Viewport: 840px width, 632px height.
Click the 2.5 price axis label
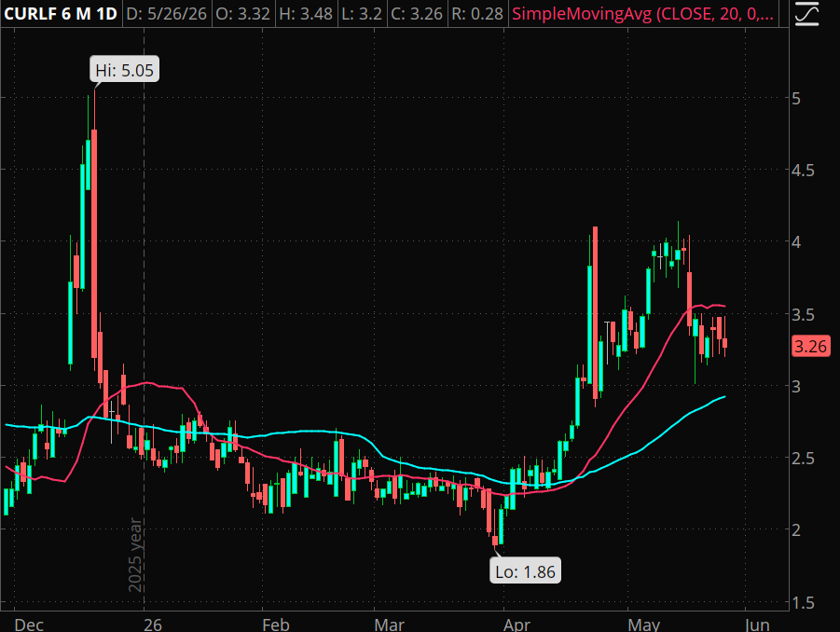(803, 459)
